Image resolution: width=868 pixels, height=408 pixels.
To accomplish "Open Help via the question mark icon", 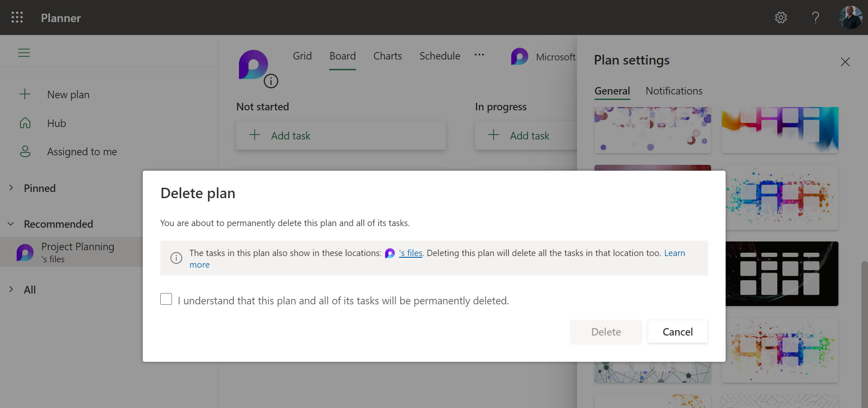I will (x=815, y=17).
